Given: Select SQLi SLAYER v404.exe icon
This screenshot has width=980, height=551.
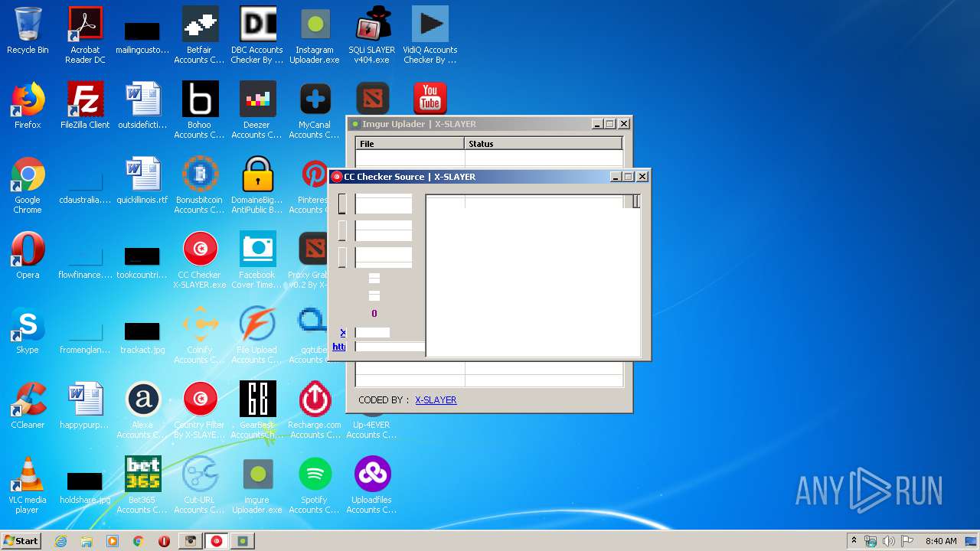Looking at the screenshot, I should (372, 35).
